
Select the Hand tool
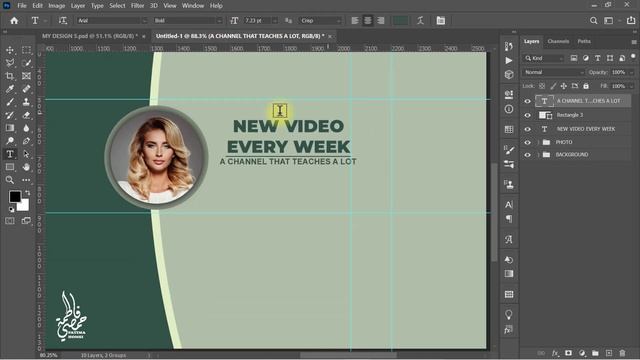26,167
